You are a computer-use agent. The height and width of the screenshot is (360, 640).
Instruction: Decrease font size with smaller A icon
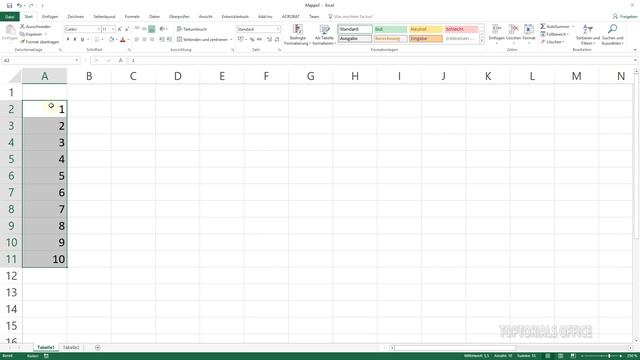pyautogui.click(x=127, y=29)
